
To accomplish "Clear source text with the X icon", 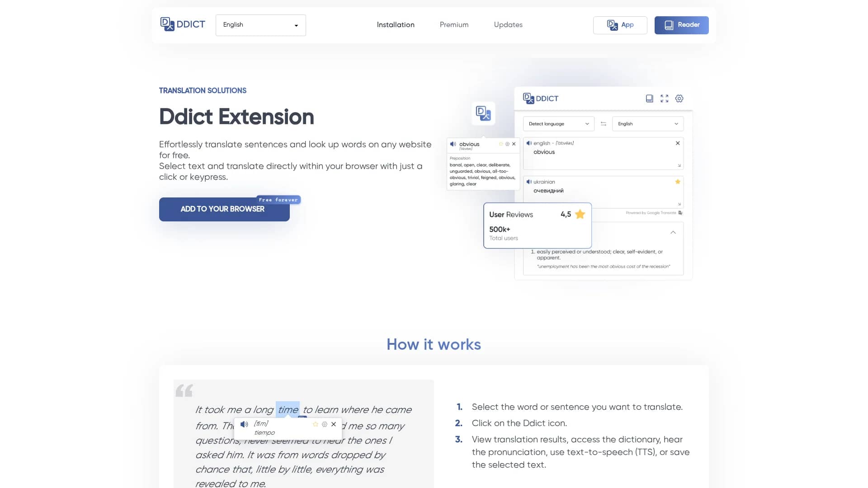I will coord(678,143).
